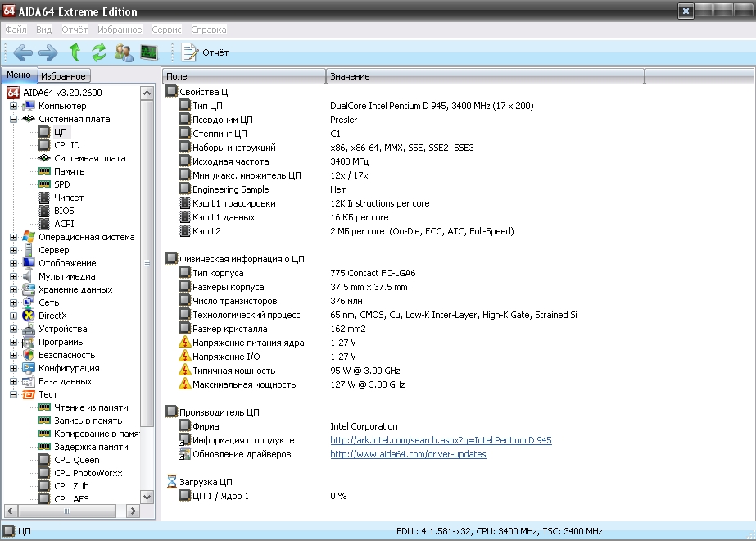This screenshot has width=756, height=541.
Task: Select the BIOS tree item
Action: 64,211
